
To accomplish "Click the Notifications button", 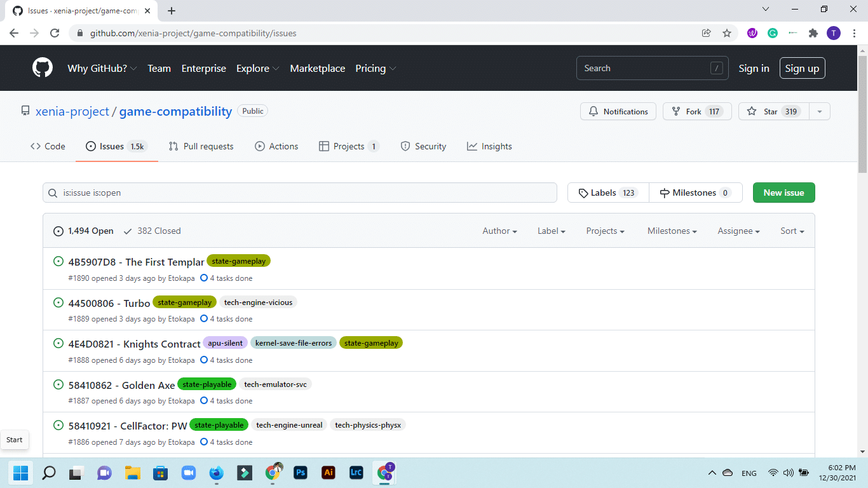I will click(618, 111).
